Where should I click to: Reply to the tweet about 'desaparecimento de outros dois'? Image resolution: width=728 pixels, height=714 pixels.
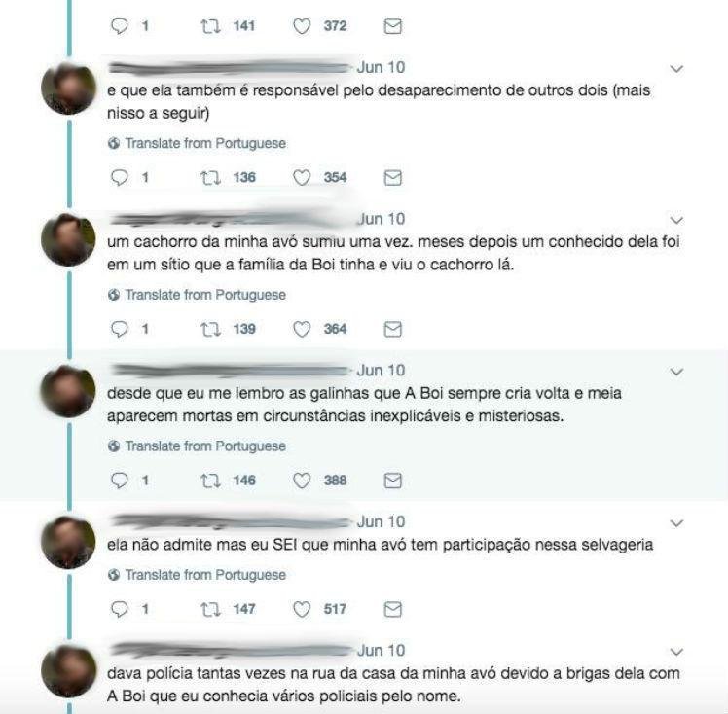pos(120,178)
